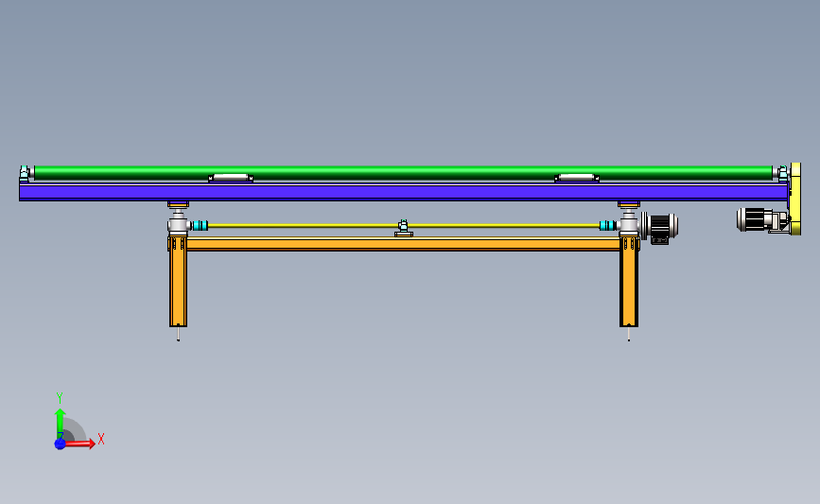Pick the pin below the left leg
Screen dimensions: 820x504
coord(179,334)
